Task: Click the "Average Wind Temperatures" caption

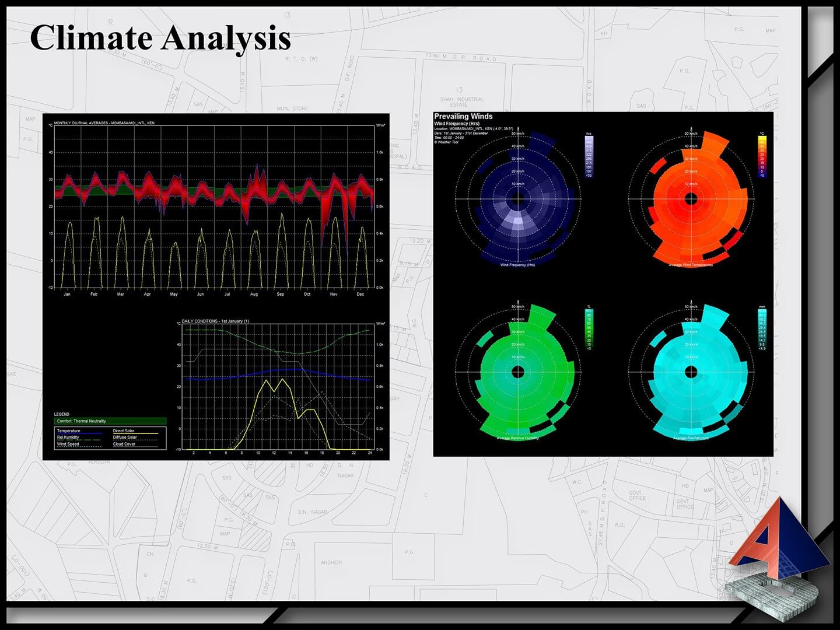Action: pos(691,265)
